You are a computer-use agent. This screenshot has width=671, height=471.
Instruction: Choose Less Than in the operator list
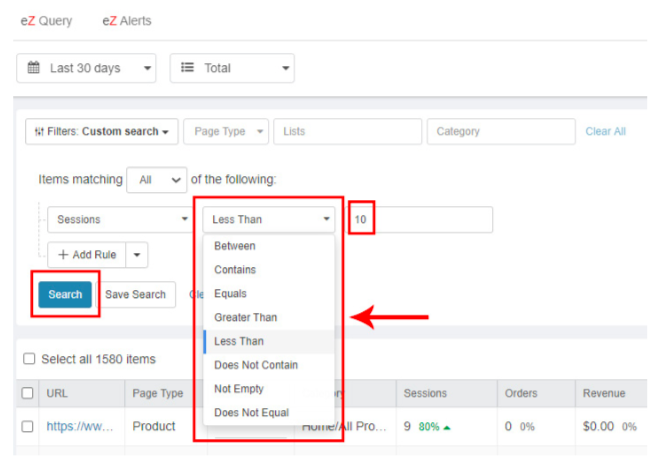coord(269,341)
